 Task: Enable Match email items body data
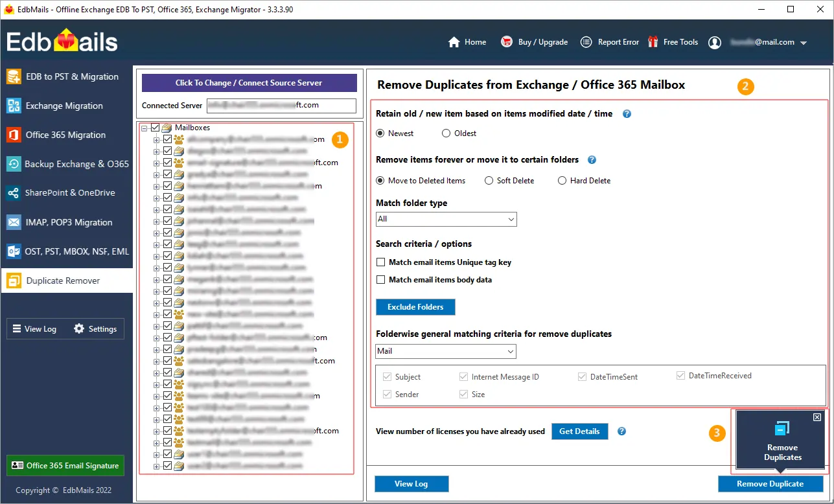[381, 280]
